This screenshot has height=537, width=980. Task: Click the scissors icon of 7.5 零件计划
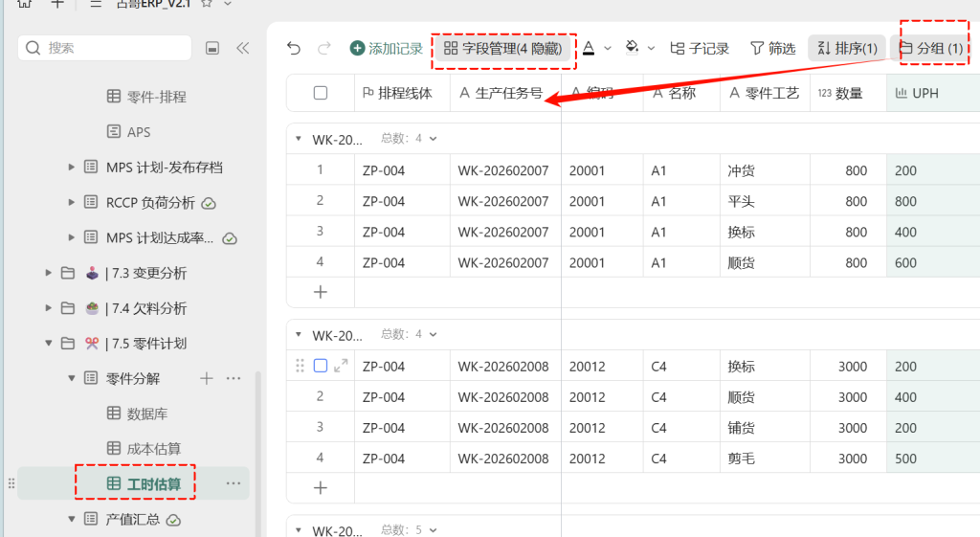pos(92,344)
